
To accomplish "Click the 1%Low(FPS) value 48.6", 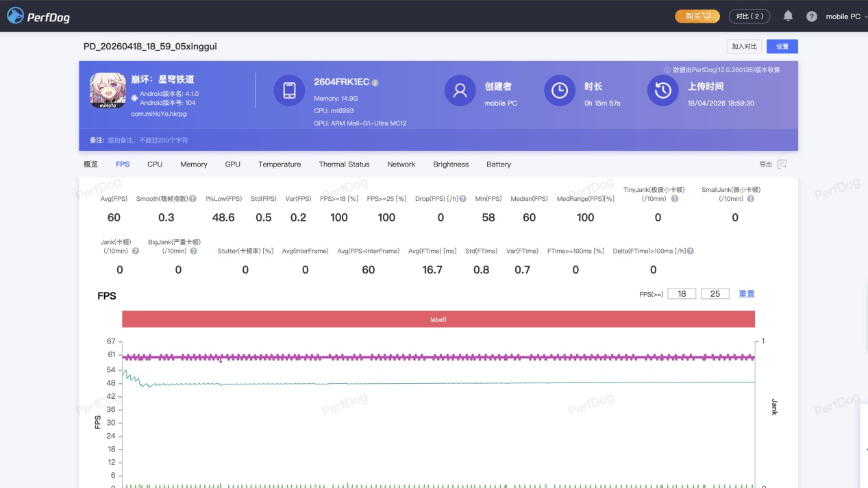I will (x=223, y=217).
